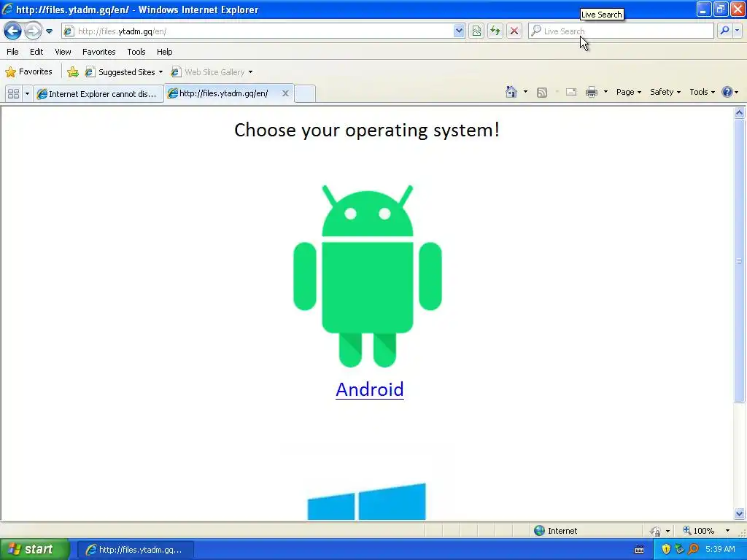Close the files.ytadm.gq tab
Viewport: 747px width, 560px height.
pos(285,93)
